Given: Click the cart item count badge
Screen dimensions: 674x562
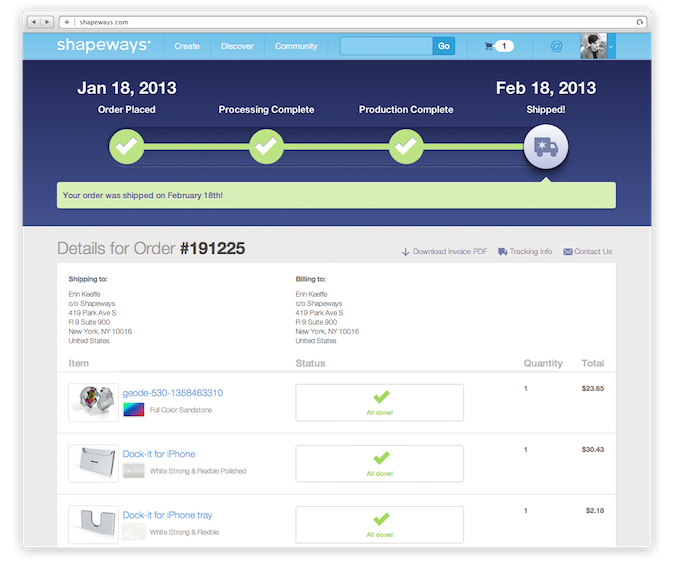Looking at the screenshot, I should click(504, 46).
